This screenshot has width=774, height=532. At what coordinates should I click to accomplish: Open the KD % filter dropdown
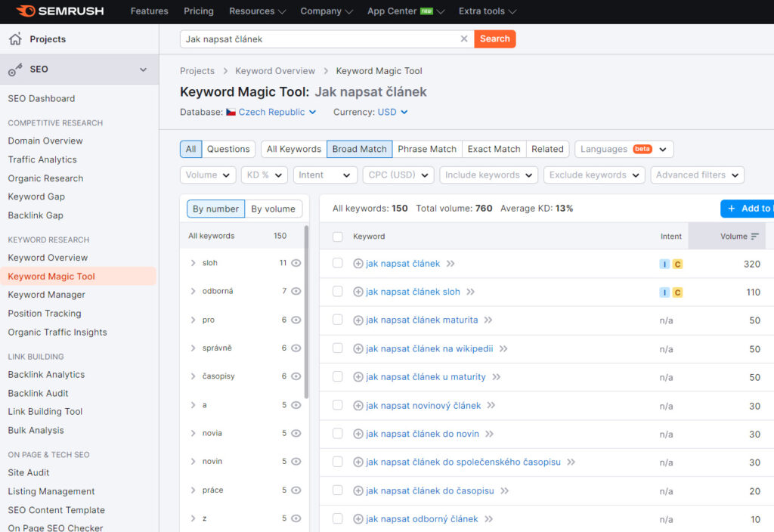(x=264, y=175)
